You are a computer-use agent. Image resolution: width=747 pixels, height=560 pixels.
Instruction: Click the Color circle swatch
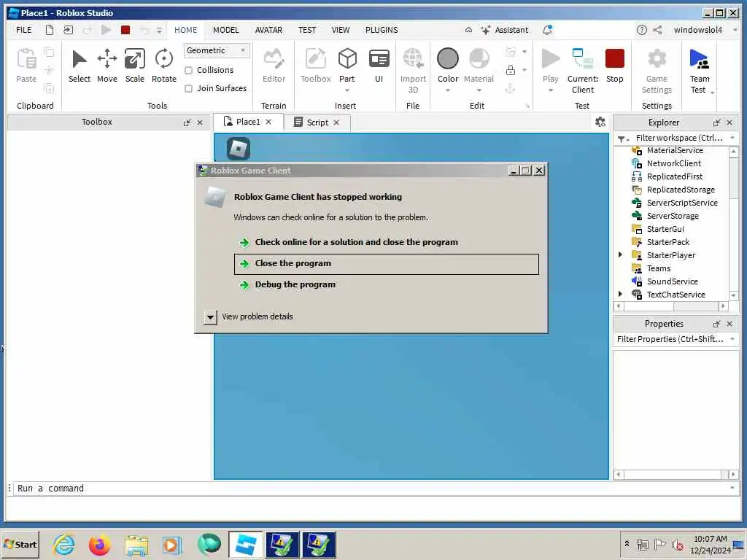[x=448, y=58]
